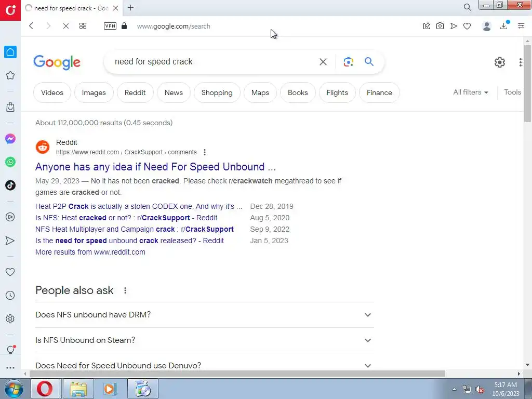The image size is (532, 399).
Task: Open the Opera menu logo button
Action: pyautogui.click(x=10, y=10)
